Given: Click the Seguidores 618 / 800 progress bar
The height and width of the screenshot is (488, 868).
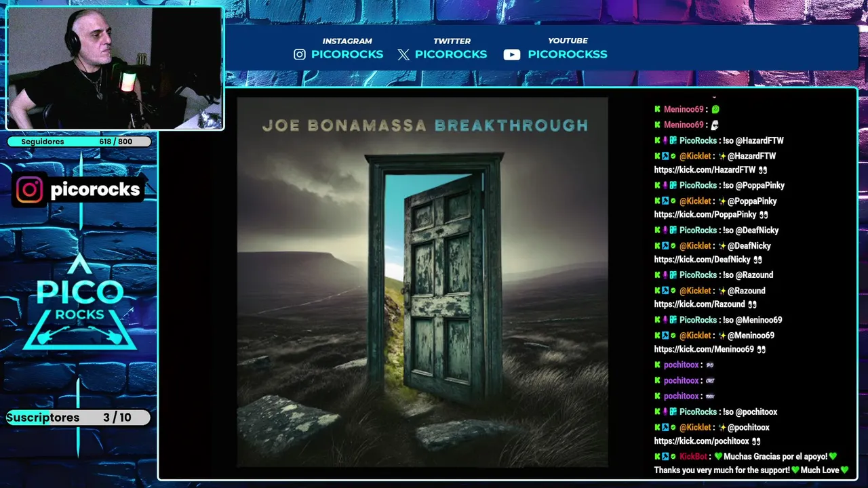Looking at the screenshot, I should (x=79, y=142).
